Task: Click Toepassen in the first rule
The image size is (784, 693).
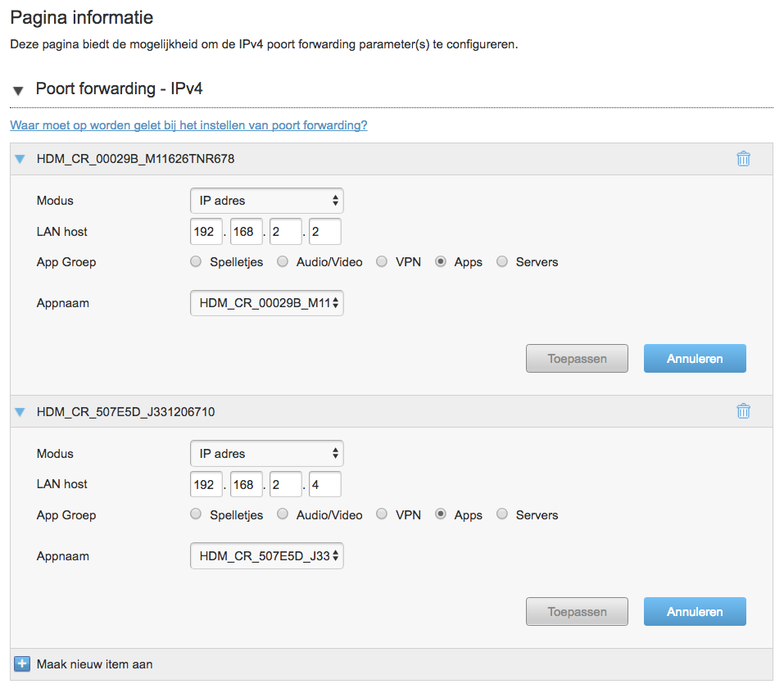Action: click(577, 359)
